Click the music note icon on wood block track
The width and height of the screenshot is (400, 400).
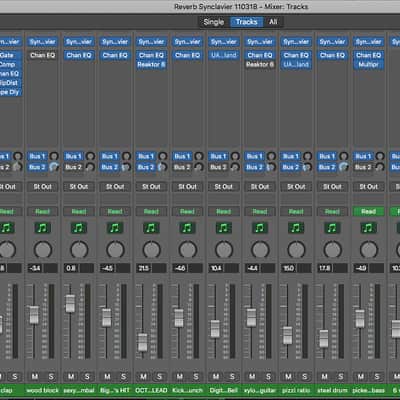coord(42,228)
